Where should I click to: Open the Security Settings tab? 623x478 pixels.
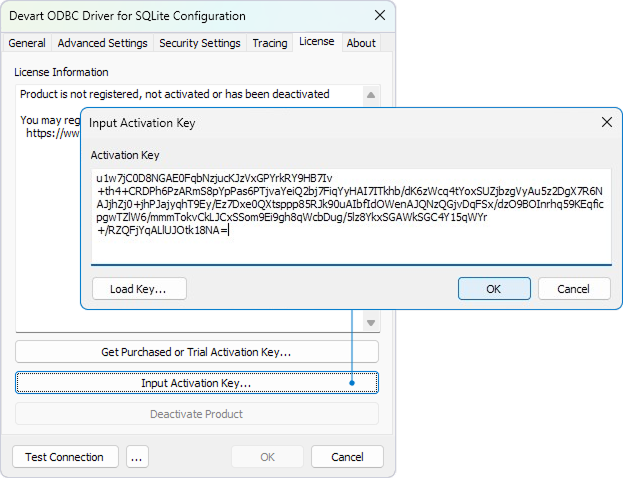click(x=199, y=43)
